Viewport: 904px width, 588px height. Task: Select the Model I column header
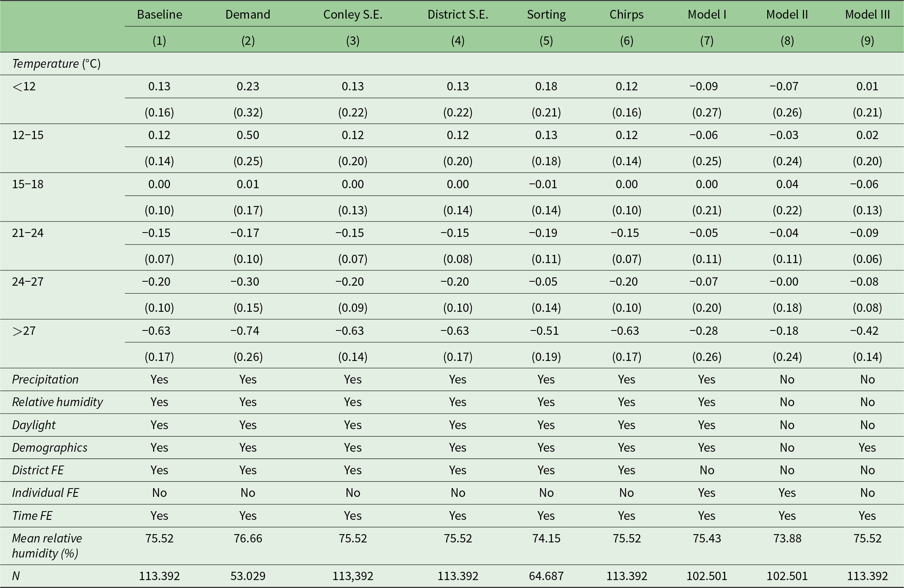[707, 14]
